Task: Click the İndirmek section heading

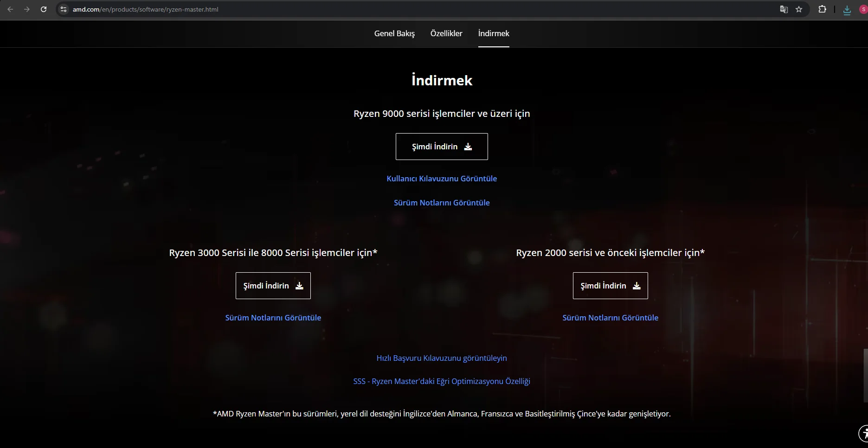Action: [x=442, y=80]
